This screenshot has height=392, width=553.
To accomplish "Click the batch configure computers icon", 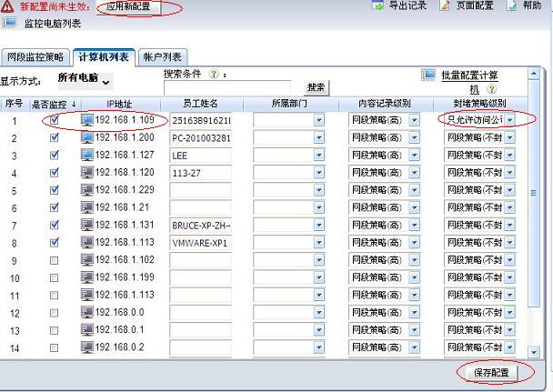I will pyautogui.click(x=428, y=75).
